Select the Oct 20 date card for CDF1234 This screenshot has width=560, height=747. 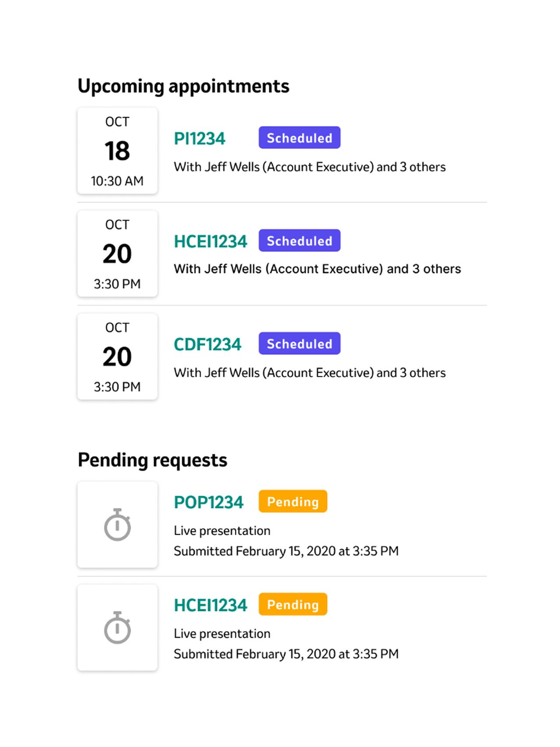coord(117,356)
